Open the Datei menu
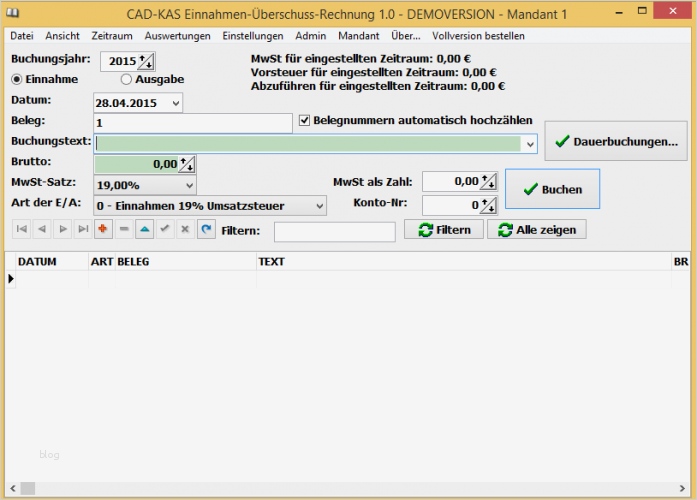This screenshot has height=500, width=697. (22, 36)
